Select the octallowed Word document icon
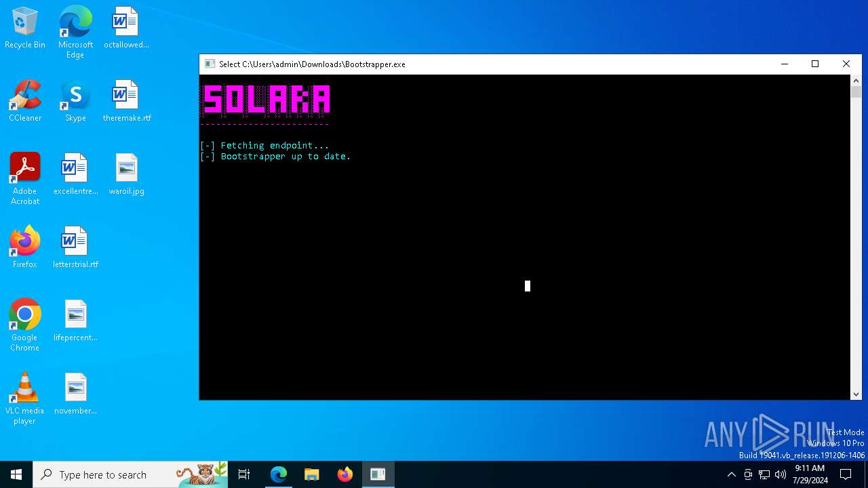This screenshot has width=868, height=488. (126, 28)
